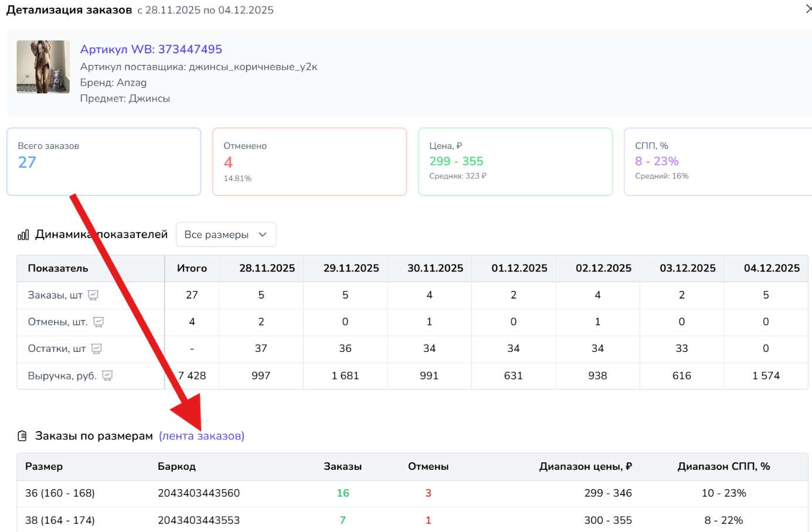Image resolution: width=812 pixels, height=532 pixels.
Task: Open chart icon next to Заказы, шт
Action: tap(93, 295)
